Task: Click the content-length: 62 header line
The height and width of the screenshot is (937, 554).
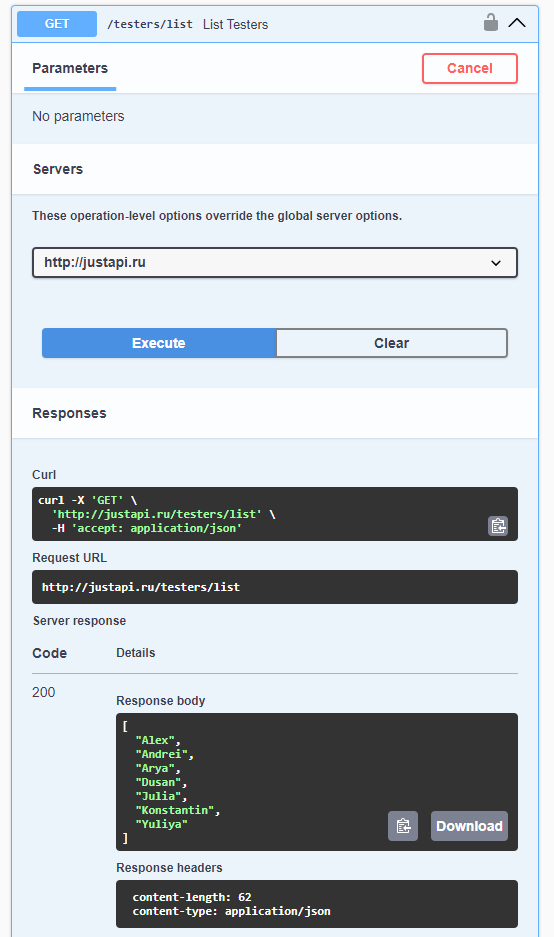Action: pyautogui.click(x=192, y=897)
